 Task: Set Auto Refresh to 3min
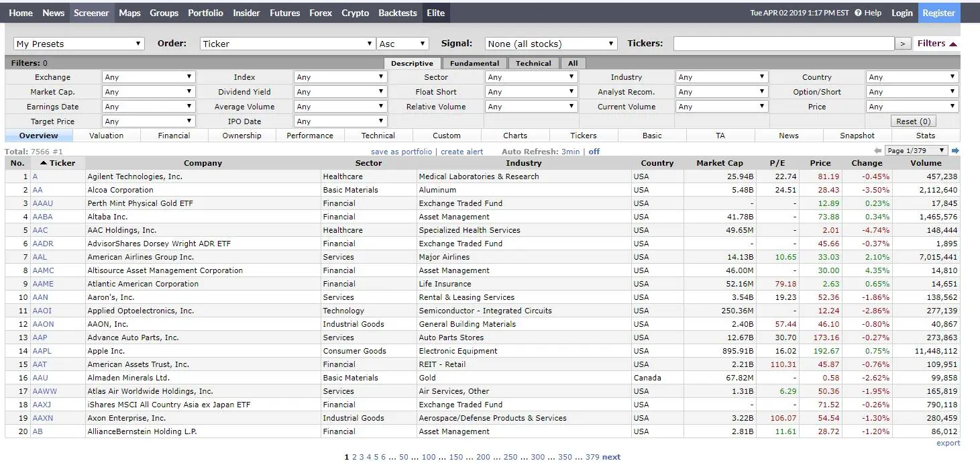570,152
